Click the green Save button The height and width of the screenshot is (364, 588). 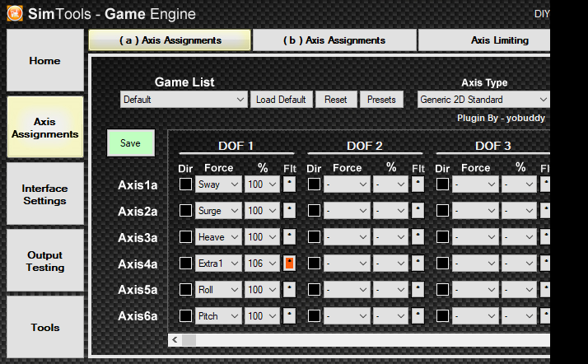[x=130, y=142]
